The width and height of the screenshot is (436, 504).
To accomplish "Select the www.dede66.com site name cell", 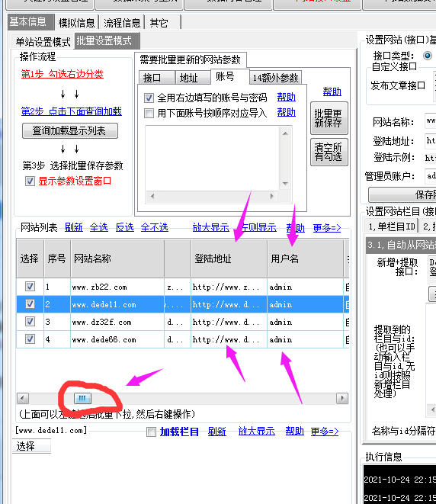I will (117, 340).
